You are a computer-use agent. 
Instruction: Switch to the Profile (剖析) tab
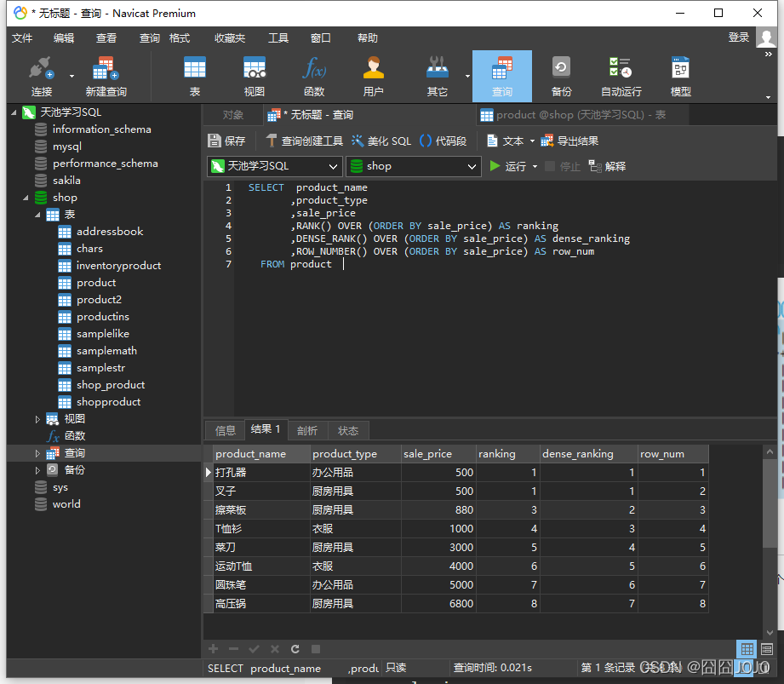[307, 430]
